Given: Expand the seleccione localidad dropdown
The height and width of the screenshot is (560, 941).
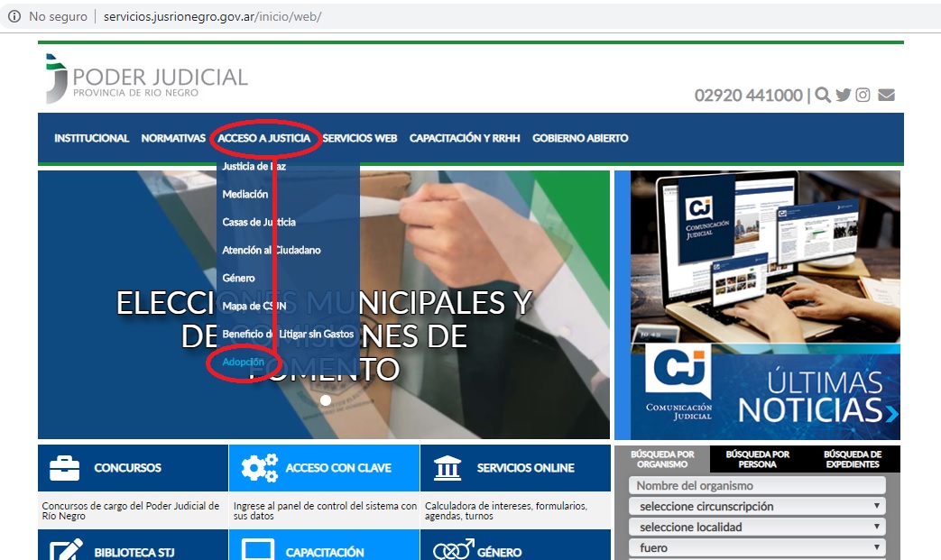Looking at the screenshot, I should 756,527.
